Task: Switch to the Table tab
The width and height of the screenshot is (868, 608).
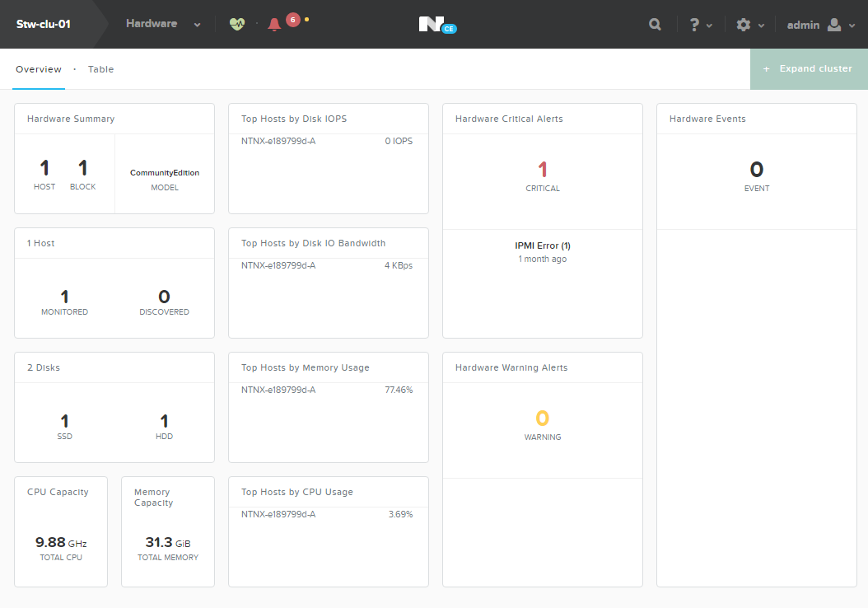Action: point(100,69)
